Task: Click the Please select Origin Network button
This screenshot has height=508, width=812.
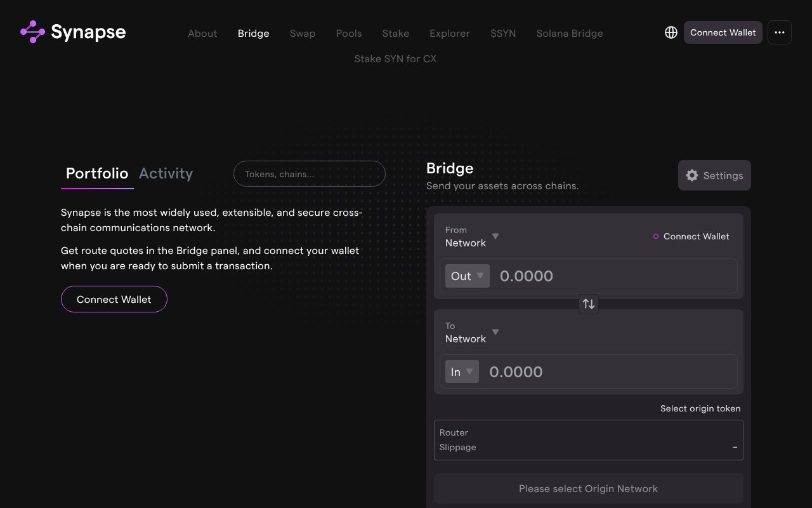Action: click(x=588, y=488)
